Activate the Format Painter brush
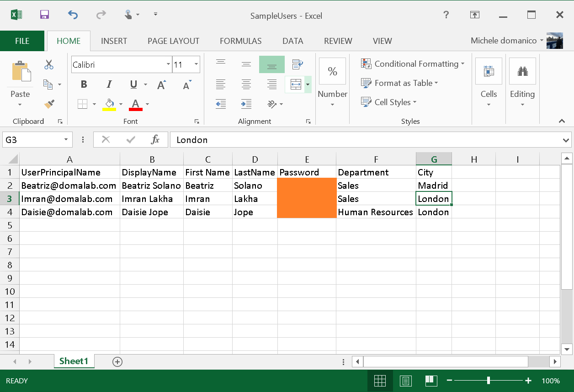This screenshot has width=574, height=392. (x=49, y=104)
